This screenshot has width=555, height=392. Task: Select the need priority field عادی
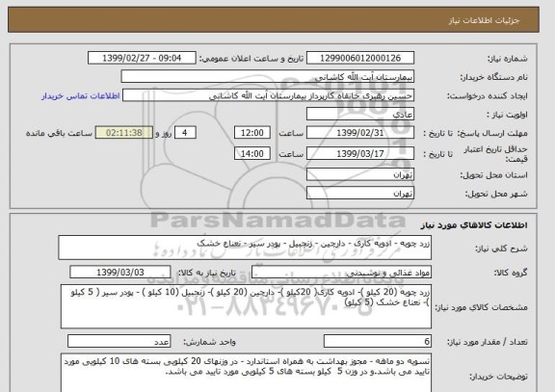360,115
